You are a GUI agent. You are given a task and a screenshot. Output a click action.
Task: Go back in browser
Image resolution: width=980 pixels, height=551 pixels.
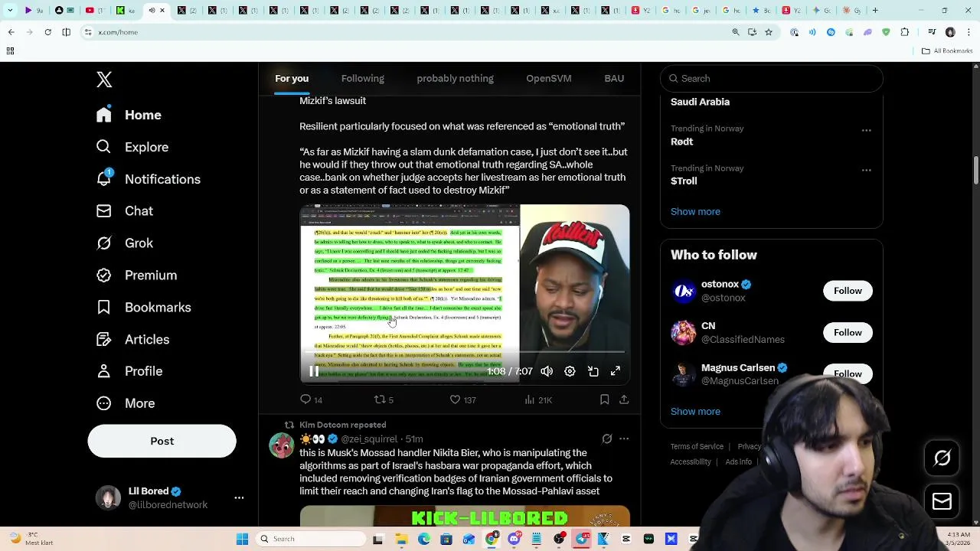click(x=11, y=32)
